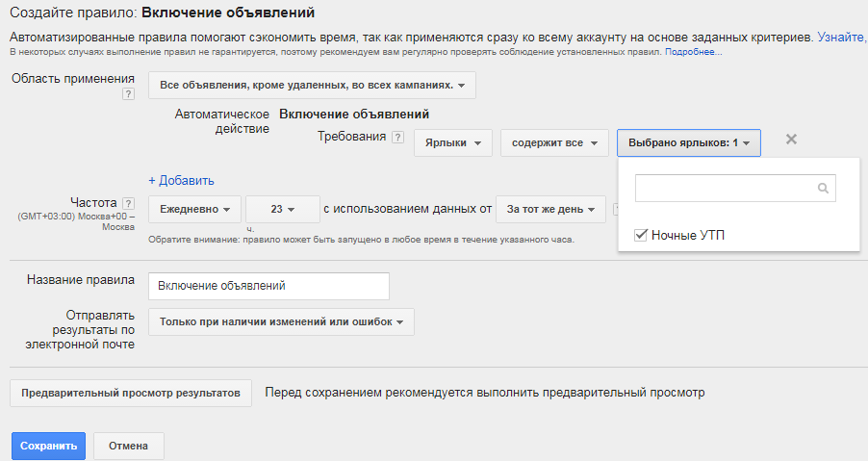Screen dimensions: 868x461
Task: Open the Область применения scope dropdown
Action: pyautogui.click(x=312, y=86)
